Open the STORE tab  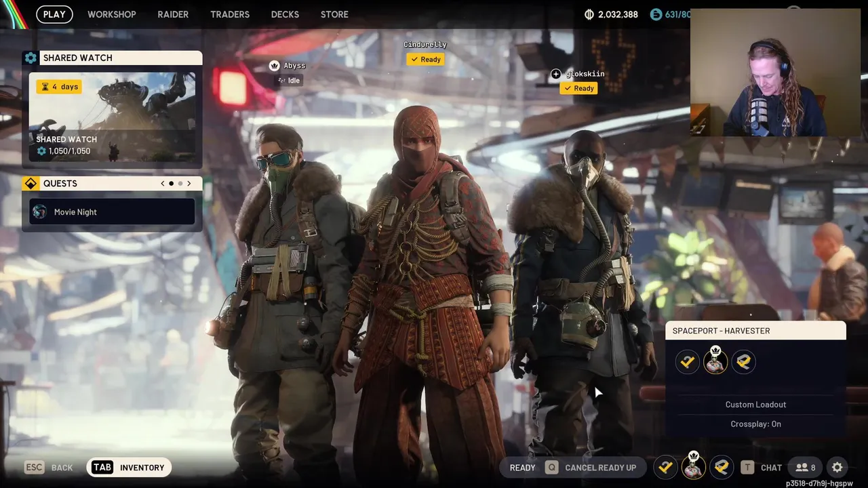(x=334, y=14)
